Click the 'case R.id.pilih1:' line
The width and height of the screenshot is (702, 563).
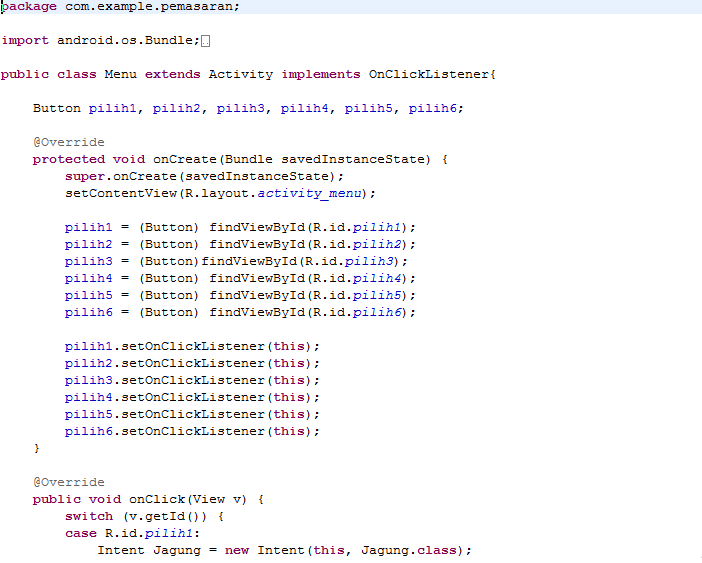132,533
